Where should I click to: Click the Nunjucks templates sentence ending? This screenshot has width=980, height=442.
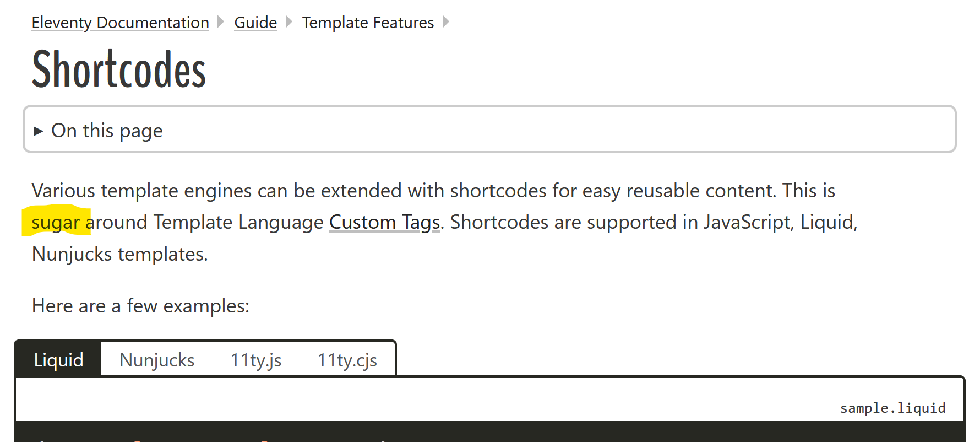[119, 254]
